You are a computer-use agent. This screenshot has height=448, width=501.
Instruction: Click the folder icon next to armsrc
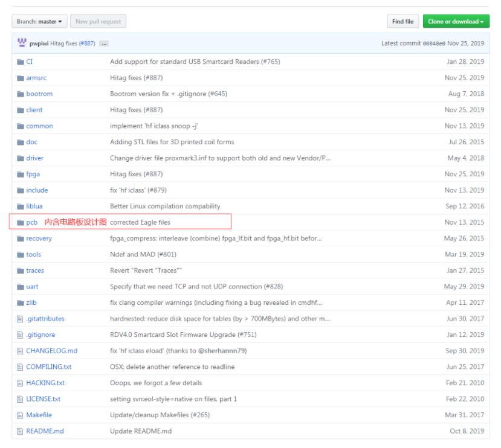point(20,78)
